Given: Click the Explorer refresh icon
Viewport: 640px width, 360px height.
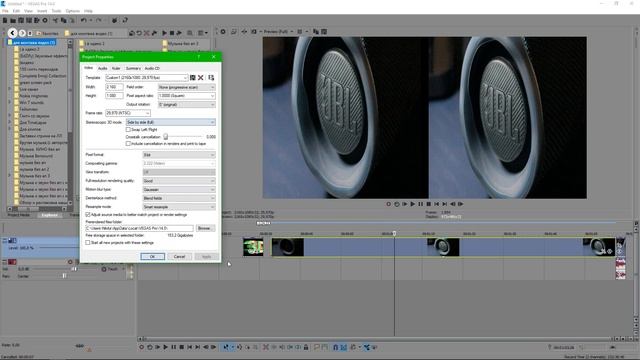Looking at the screenshot, I should 139,33.
